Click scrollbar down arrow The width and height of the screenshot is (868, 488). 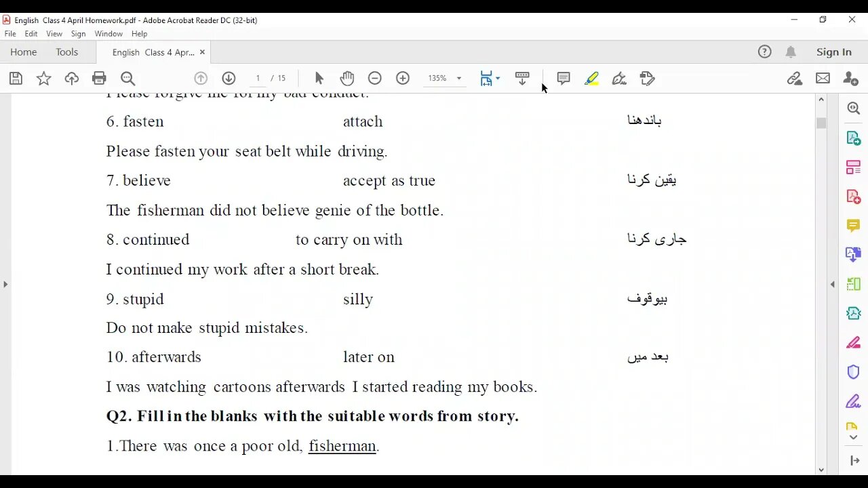pyautogui.click(x=821, y=470)
